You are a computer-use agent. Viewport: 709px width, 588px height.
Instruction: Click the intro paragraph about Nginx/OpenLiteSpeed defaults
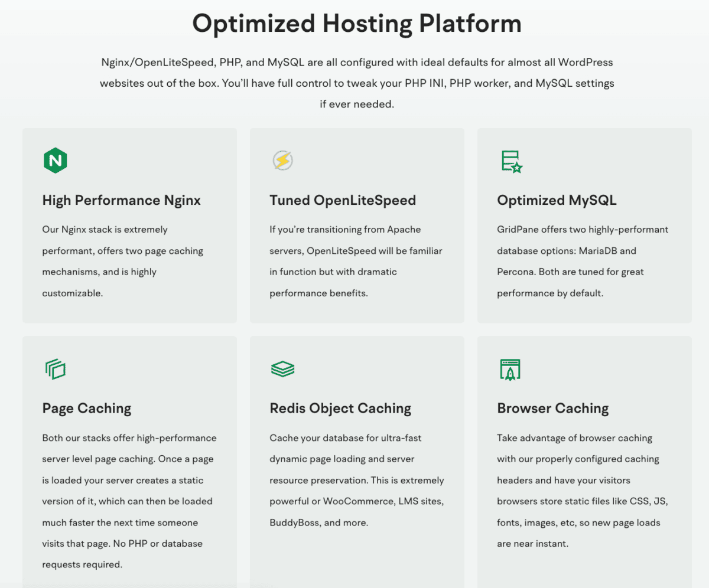click(357, 83)
